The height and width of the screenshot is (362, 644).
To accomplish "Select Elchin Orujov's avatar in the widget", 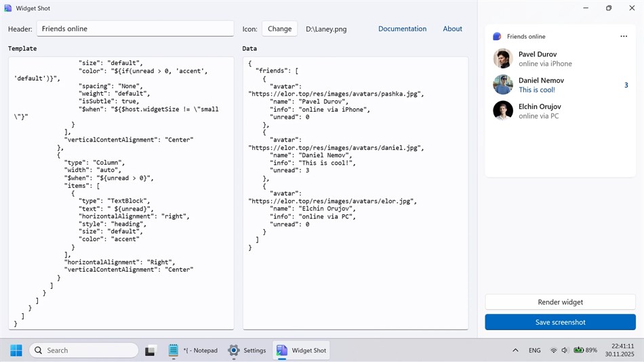I will point(503,111).
